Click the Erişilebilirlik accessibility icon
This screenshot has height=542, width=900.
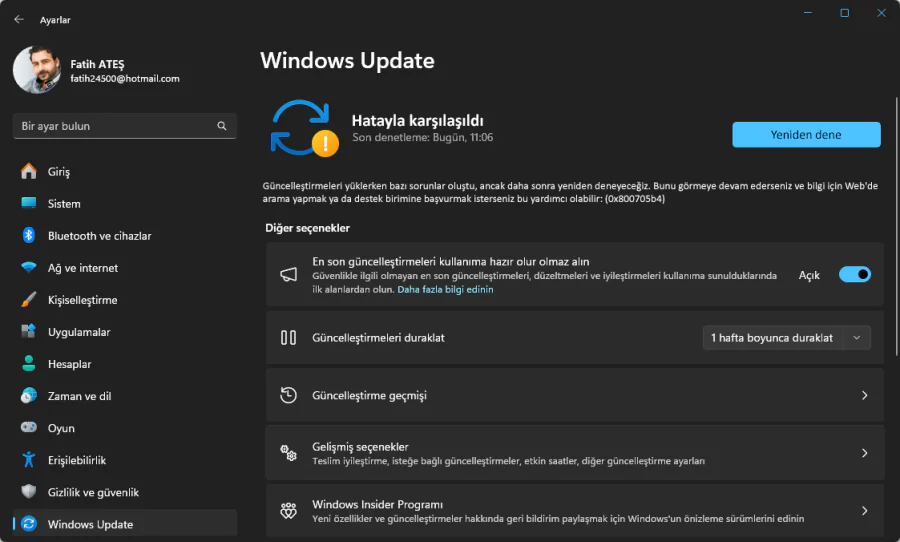pyautogui.click(x=29, y=459)
